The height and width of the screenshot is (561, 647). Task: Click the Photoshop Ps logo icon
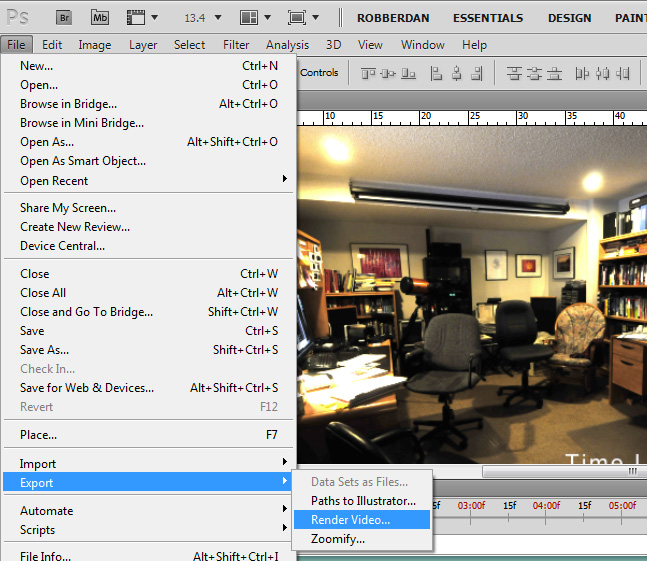[x=17, y=17]
